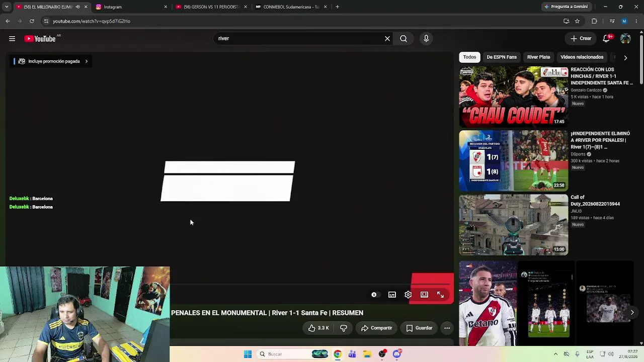This screenshot has height=362, width=644.
Task: Click the Crear button
Action: [x=581, y=39]
